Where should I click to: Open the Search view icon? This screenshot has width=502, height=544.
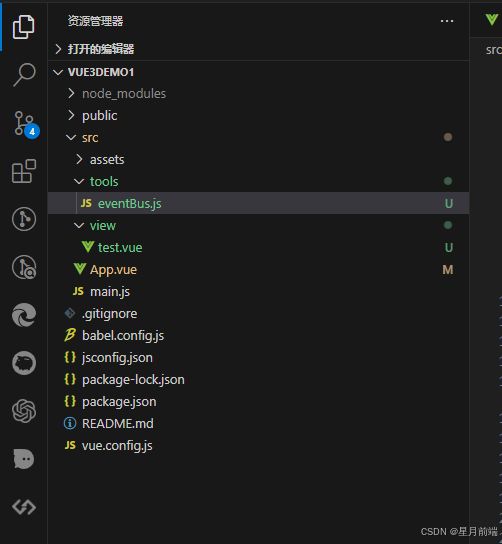pos(24,74)
